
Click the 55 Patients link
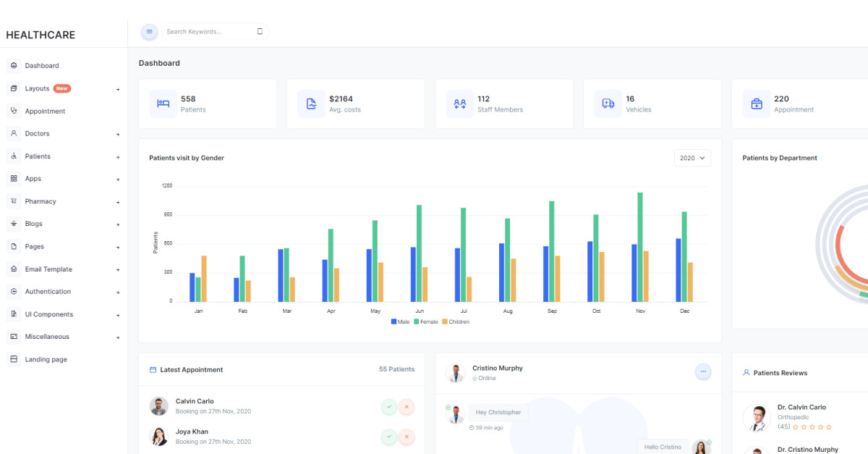[x=396, y=369]
